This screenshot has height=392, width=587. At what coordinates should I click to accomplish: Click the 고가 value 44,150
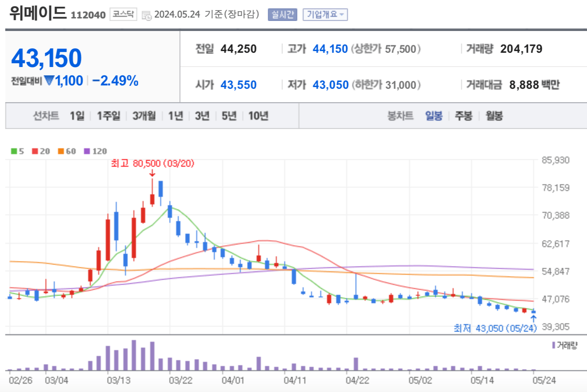330,49
